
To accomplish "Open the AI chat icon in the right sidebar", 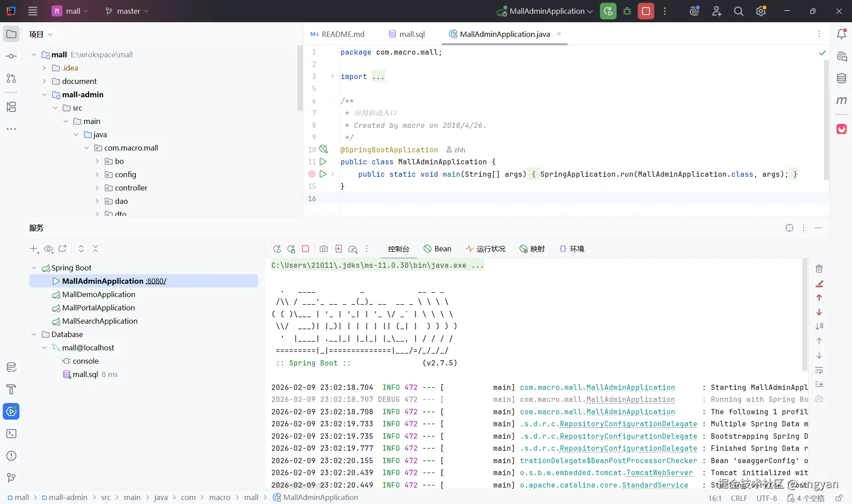I will 841,56.
